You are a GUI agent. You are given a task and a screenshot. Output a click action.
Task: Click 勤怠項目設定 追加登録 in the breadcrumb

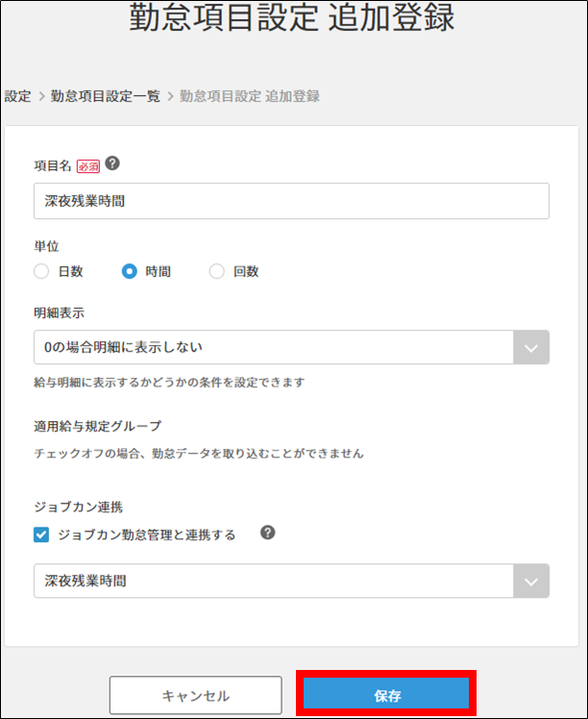coord(250,96)
